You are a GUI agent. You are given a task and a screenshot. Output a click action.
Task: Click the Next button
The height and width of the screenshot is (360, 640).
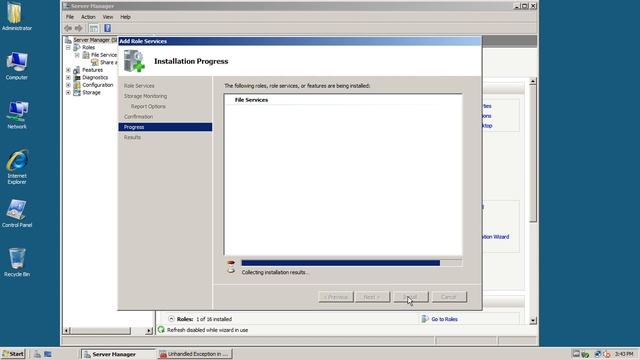[x=373, y=297]
